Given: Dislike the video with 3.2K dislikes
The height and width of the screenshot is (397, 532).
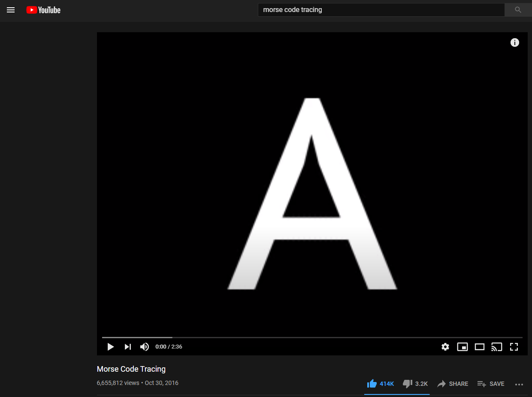Looking at the screenshot, I should click(x=408, y=384).
